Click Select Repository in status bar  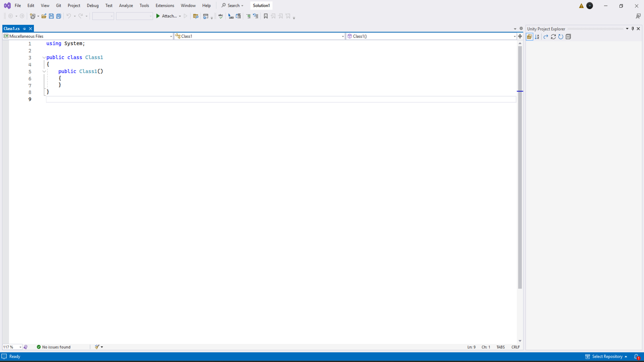tap(607, 357)
